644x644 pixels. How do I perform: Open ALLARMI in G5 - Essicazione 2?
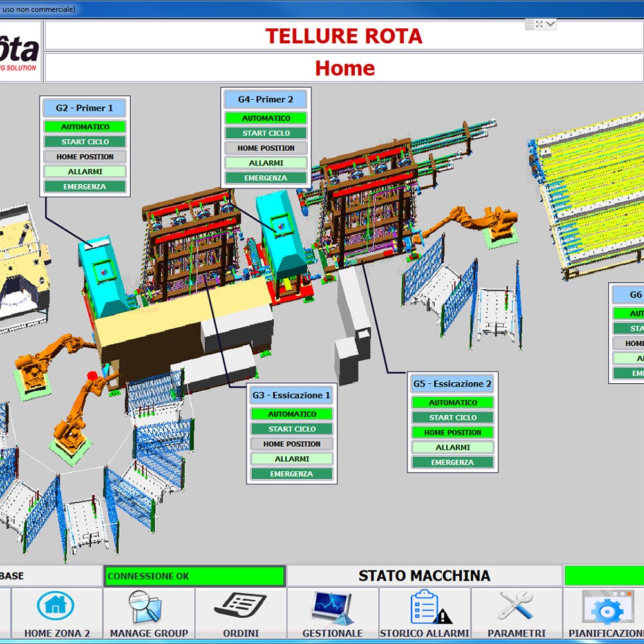pos(453,448)
